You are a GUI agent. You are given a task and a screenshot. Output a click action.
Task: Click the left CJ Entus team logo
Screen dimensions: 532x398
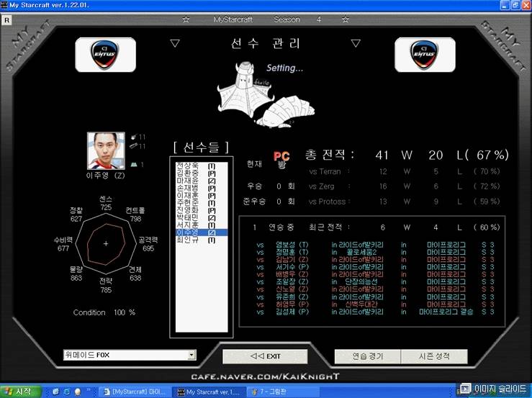pos(107,55)
